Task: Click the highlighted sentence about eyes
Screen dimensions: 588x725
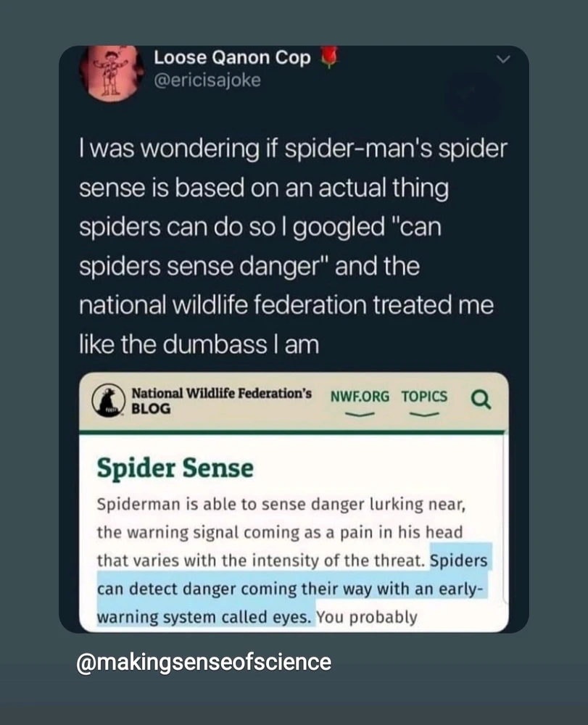Action: click(x=290, y=589)
